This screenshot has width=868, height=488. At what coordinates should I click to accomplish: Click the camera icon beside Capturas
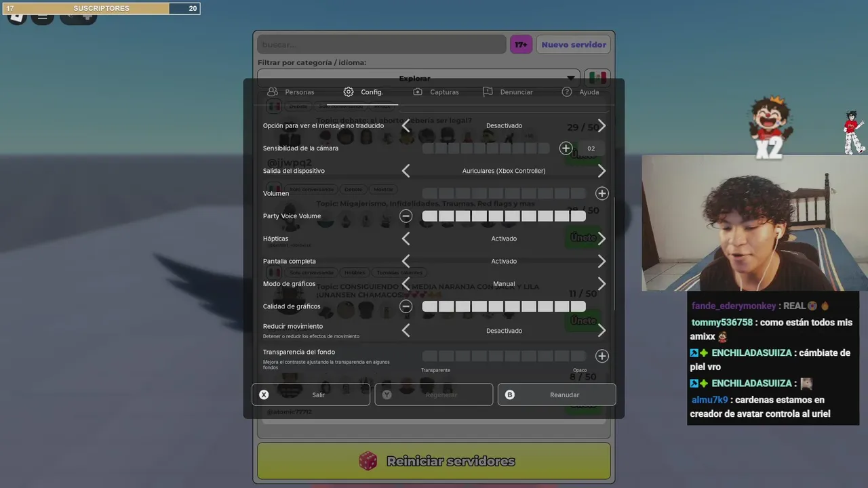(x=418, y=91)
